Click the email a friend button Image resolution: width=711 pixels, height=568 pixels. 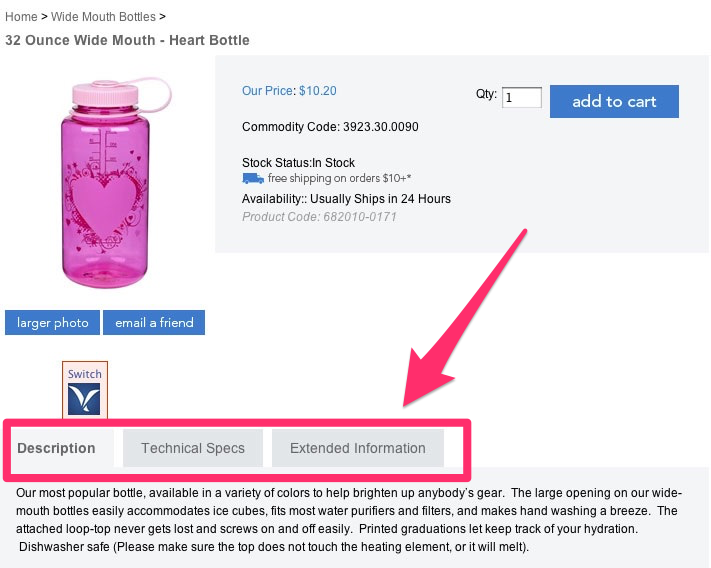coord(154,323)
